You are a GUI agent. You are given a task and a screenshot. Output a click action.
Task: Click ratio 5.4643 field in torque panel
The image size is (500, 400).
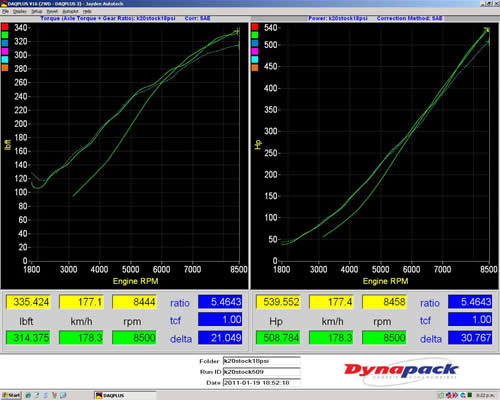coord(220,302)
